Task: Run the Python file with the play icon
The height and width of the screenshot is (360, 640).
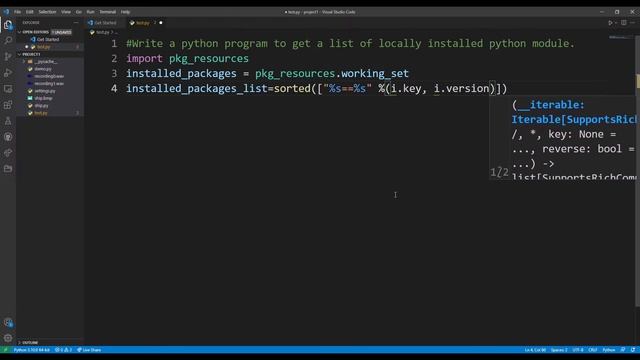Action: click(x=610, y=23)
